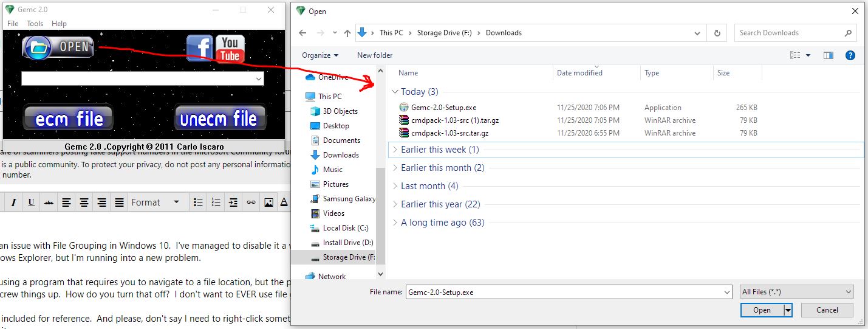Open the Tools menu in Gemc
Image resolution: width=868 pixels, height=329 pixels.
point(35,24)
